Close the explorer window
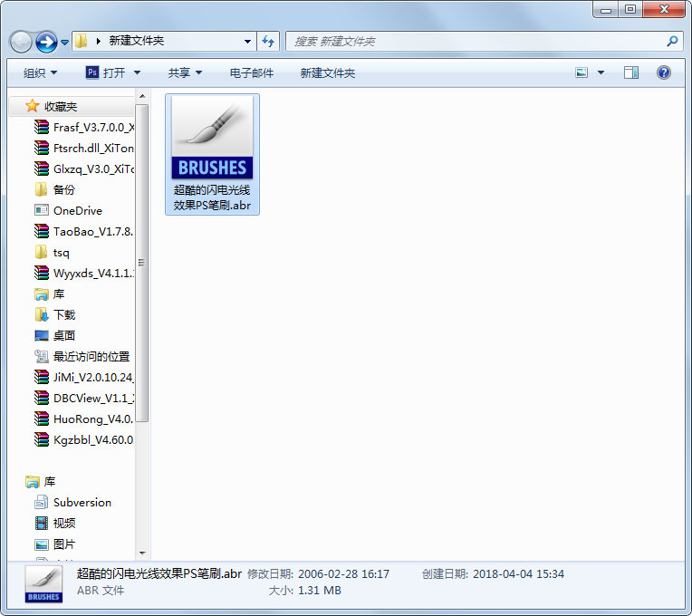692x616 pixels. tap(664, 9)
